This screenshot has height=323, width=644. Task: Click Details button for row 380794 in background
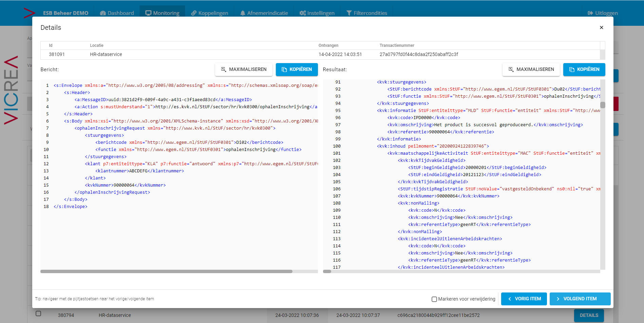click(x=589, y=315)
